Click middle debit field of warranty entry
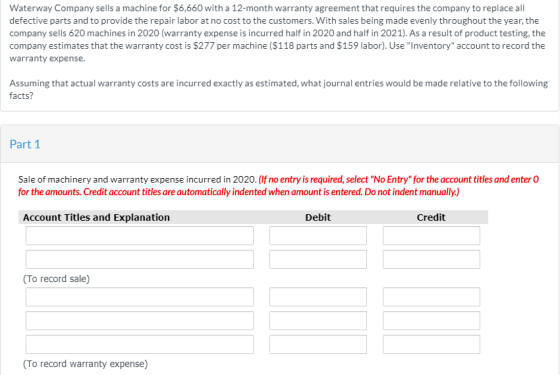The height and width of the screenshot is (375, 560). pyautogui.click(x=318, y=320)
